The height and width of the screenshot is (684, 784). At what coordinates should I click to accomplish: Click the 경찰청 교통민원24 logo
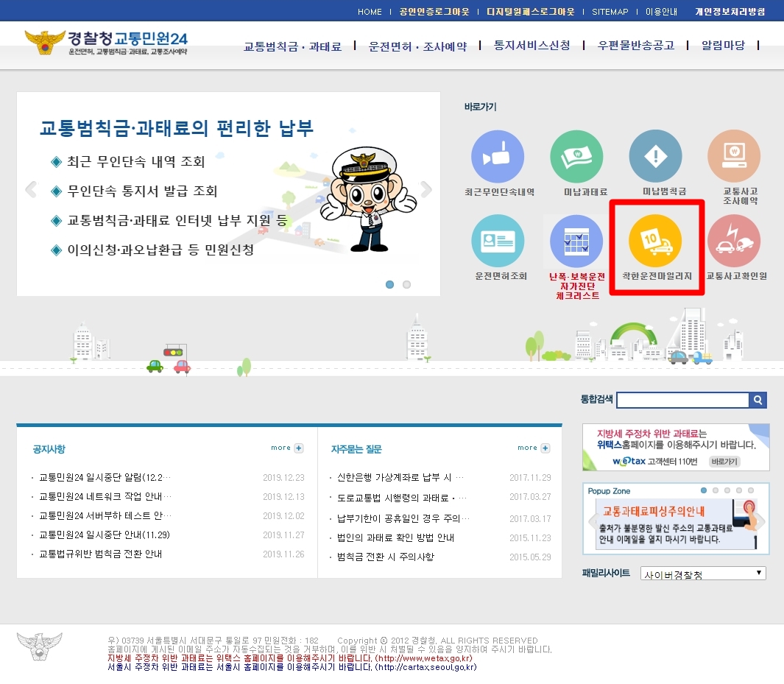tap(106, 43)
